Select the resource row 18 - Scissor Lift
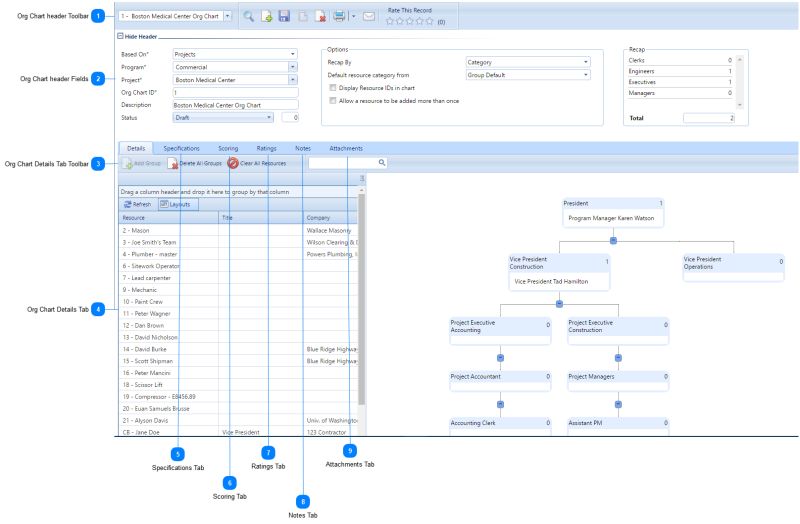The height and width of the screenshot is (524, 800). coord(238,385)
